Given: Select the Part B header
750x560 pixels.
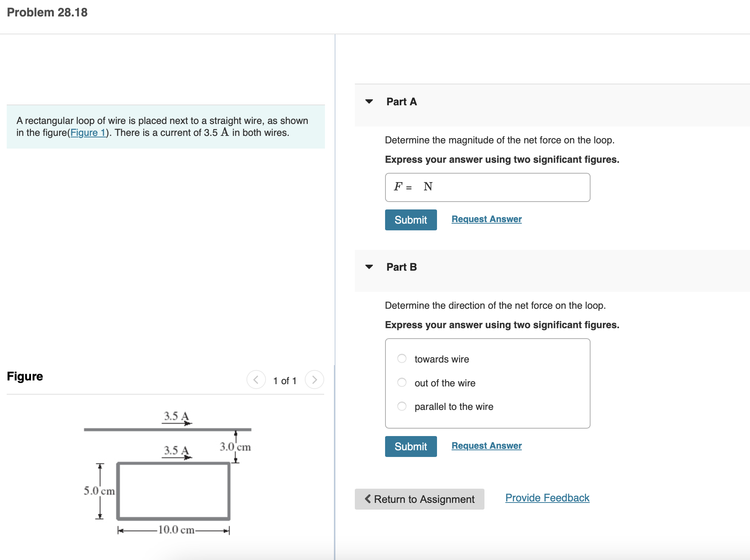Looking at the screenshot, I should (401, 267).
